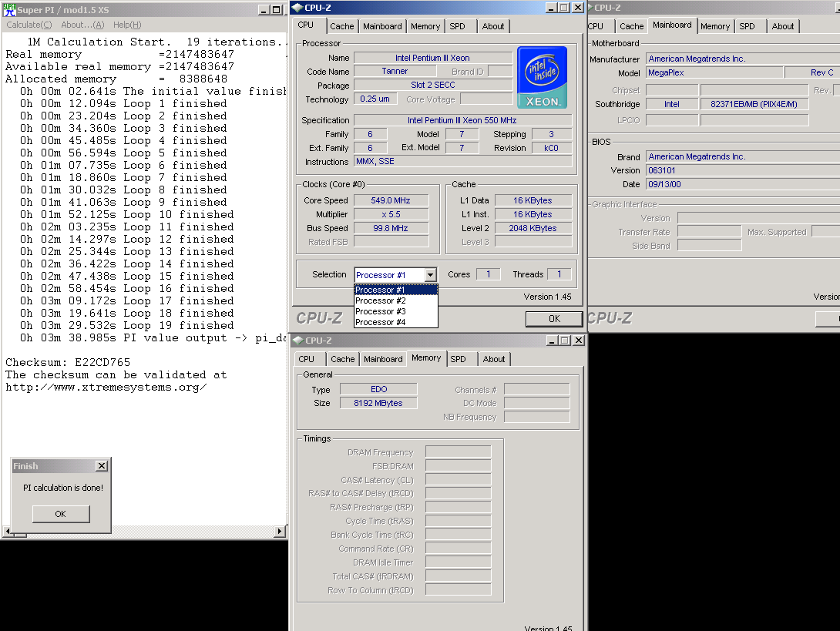Open Memory tab in right Mainboard CPU-Z window

715,26
